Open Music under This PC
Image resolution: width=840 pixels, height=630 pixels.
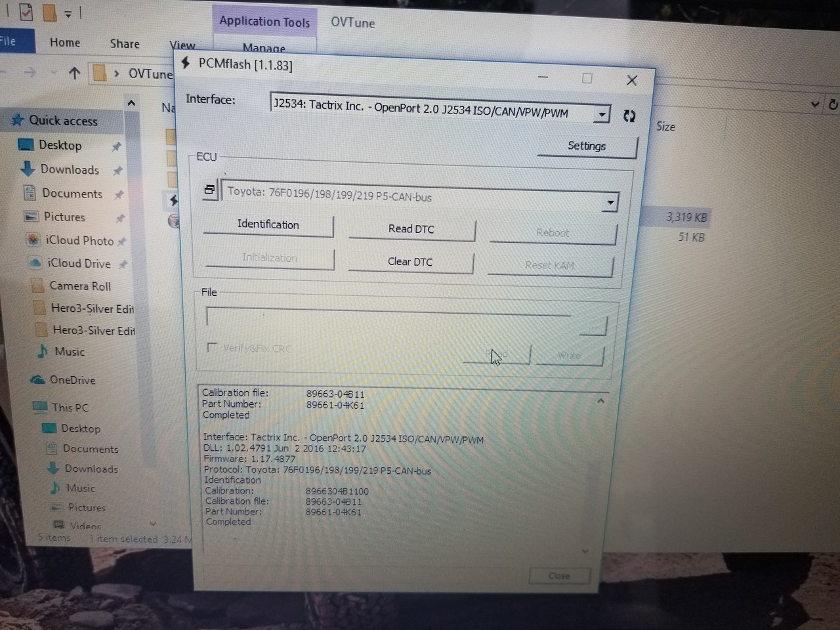coord(81,488)
